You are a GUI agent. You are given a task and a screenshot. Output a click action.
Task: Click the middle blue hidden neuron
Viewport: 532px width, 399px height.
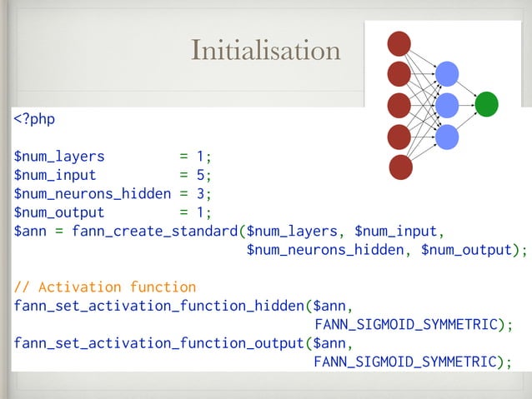coord(447,106)
